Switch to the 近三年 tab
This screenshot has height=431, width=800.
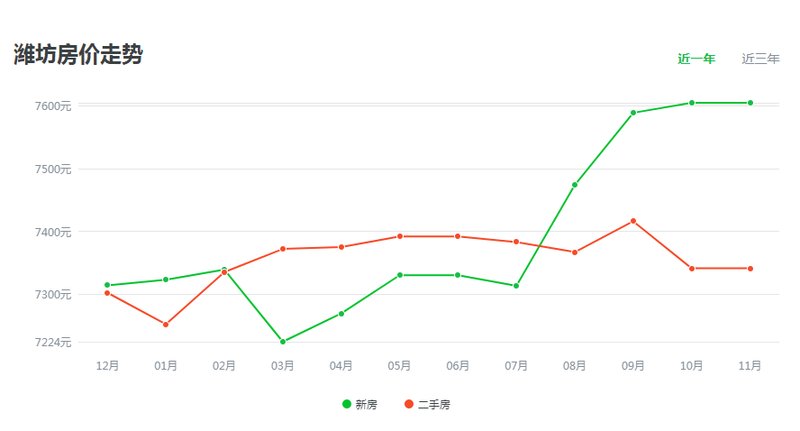pos(760,59)
